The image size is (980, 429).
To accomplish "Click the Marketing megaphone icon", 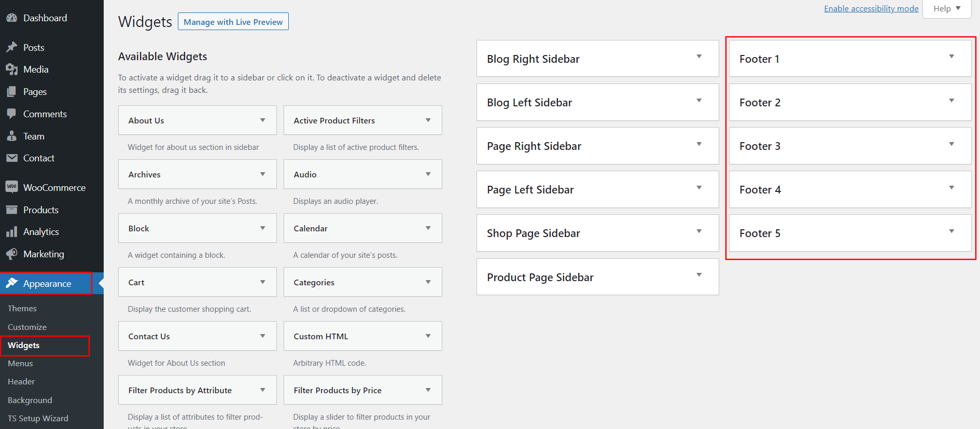I will click(x=11, y=254).
